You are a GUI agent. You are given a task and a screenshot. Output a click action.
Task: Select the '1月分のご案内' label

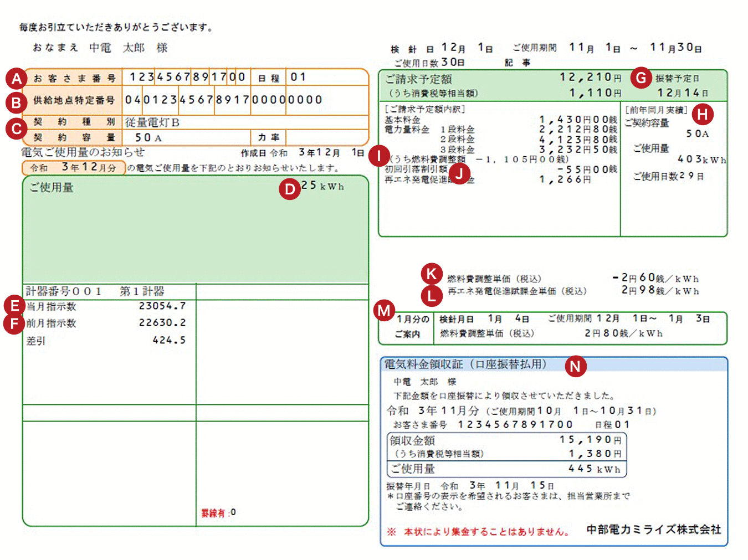[411, 327]
